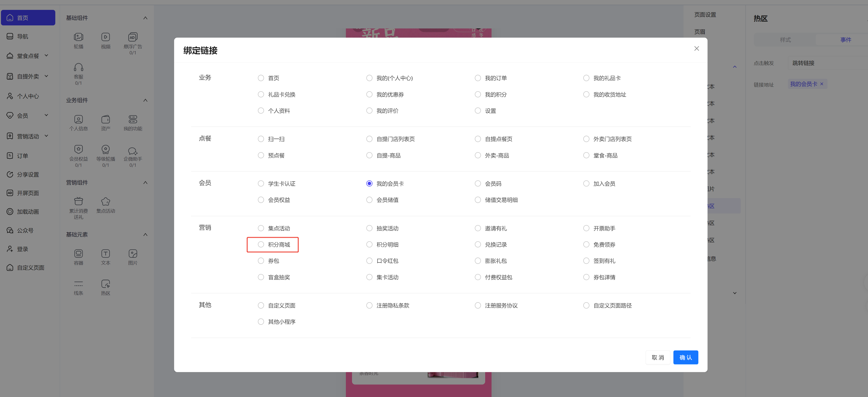Open the 分享设置 sidebar item
The width and height of the screenshot is (868, 397).
(28, 175)
